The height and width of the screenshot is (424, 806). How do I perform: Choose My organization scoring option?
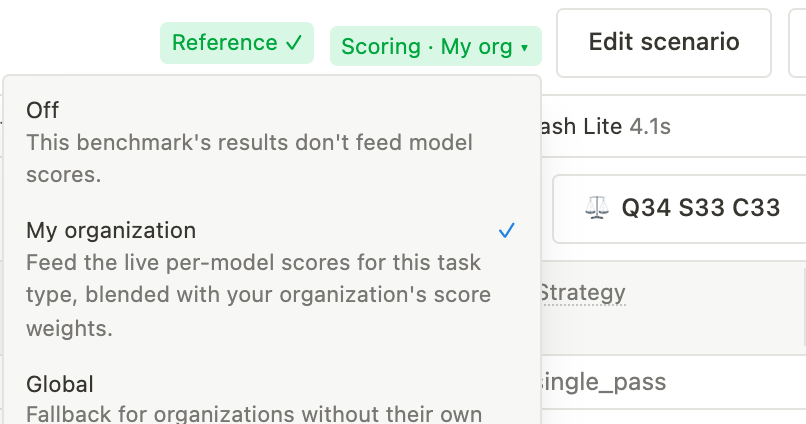271,278
